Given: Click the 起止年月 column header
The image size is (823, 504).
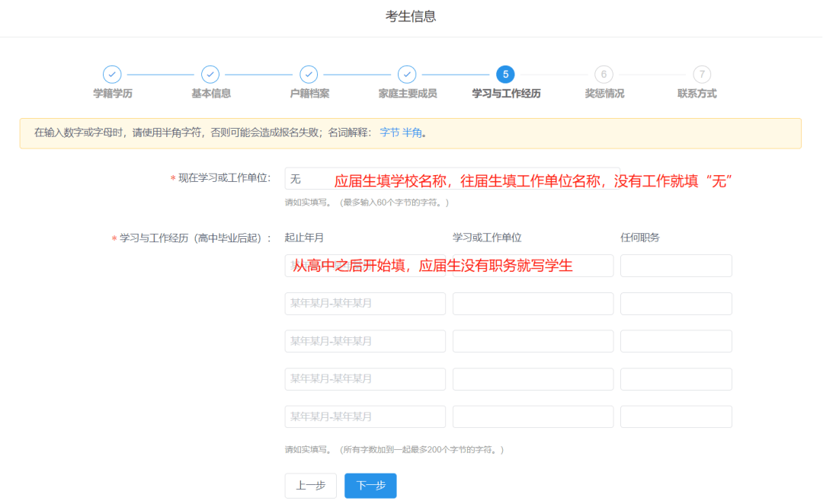Looking at the screenshot, I should click(x=304, y=238).
